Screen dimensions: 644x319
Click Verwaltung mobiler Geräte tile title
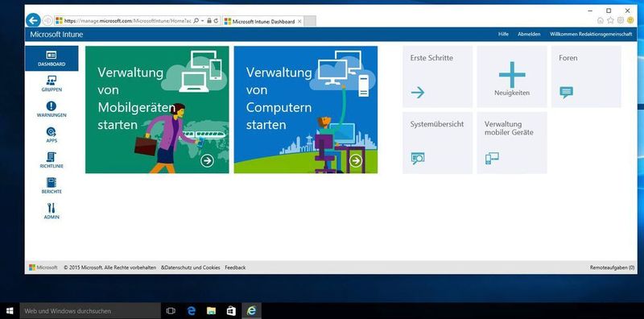pyautogui.click(x=509, y=128)
